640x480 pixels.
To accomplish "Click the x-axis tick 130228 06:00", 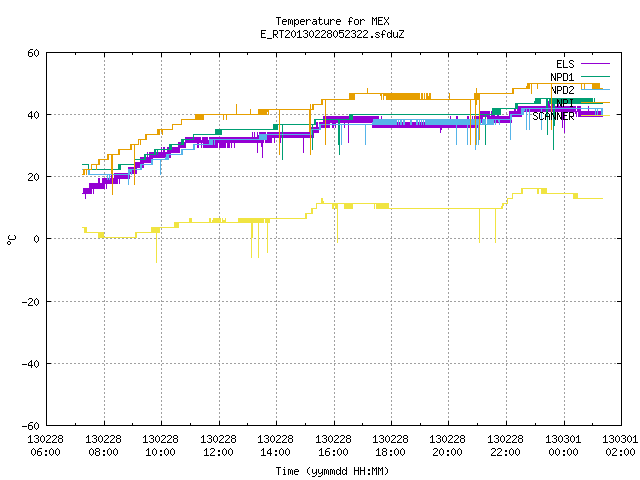I will tap(45, 445).
